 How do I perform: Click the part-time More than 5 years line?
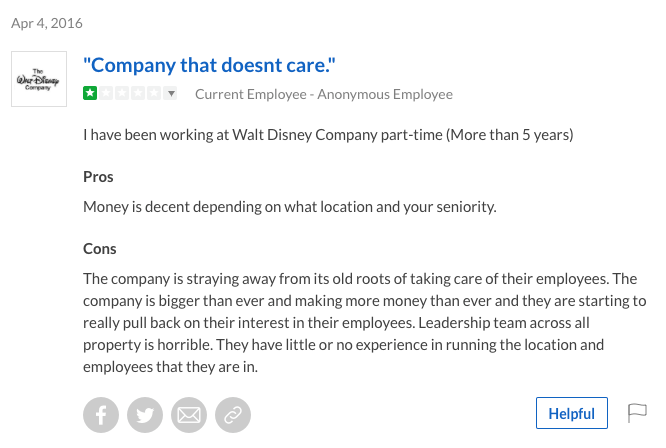(328, 135)
